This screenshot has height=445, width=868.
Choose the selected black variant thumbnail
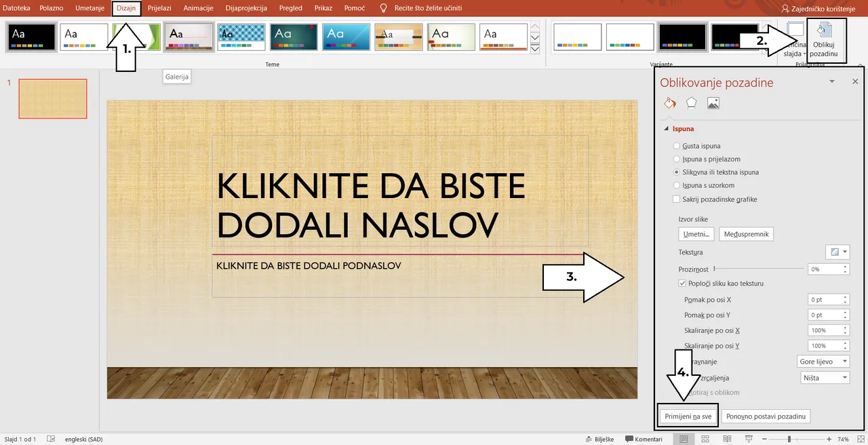[x=682, y=37]
